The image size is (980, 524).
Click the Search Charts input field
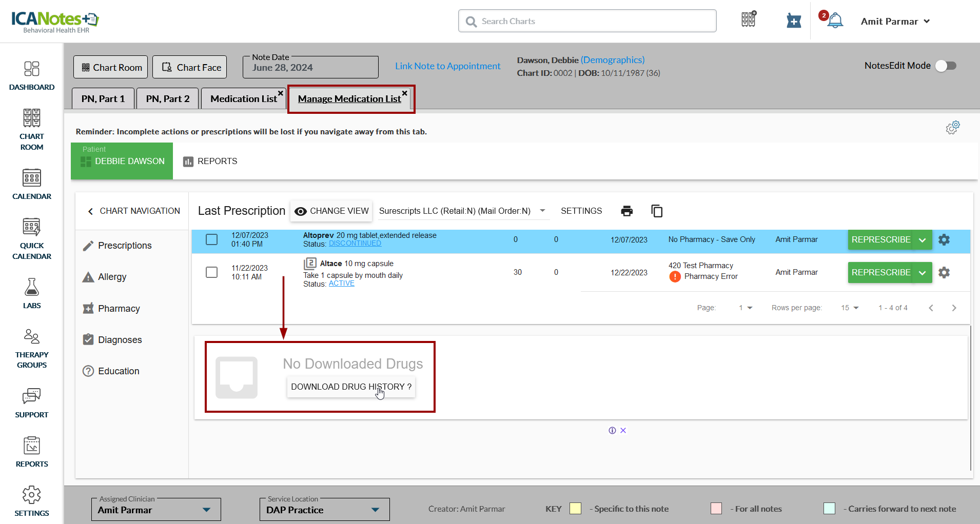(587, 21)
